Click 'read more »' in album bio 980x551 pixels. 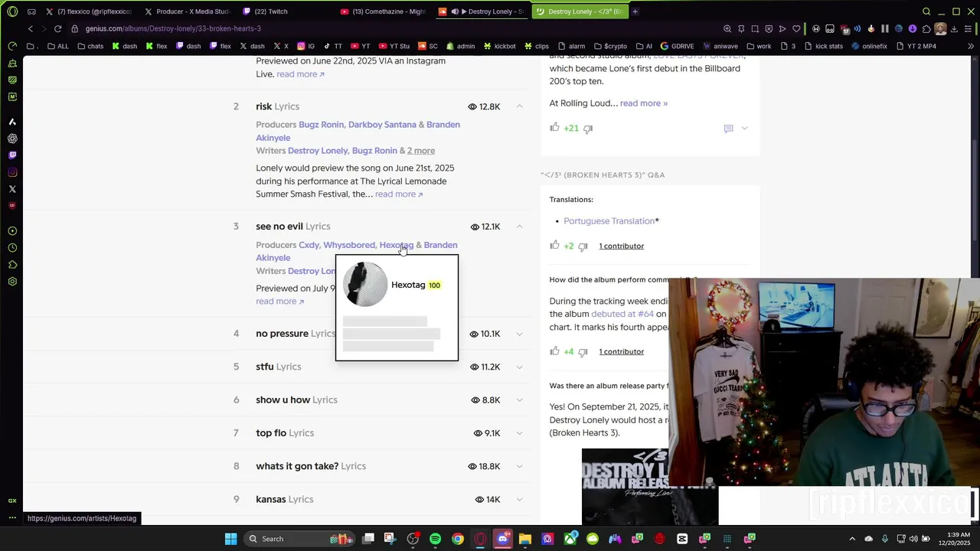(x=644, y=103)
